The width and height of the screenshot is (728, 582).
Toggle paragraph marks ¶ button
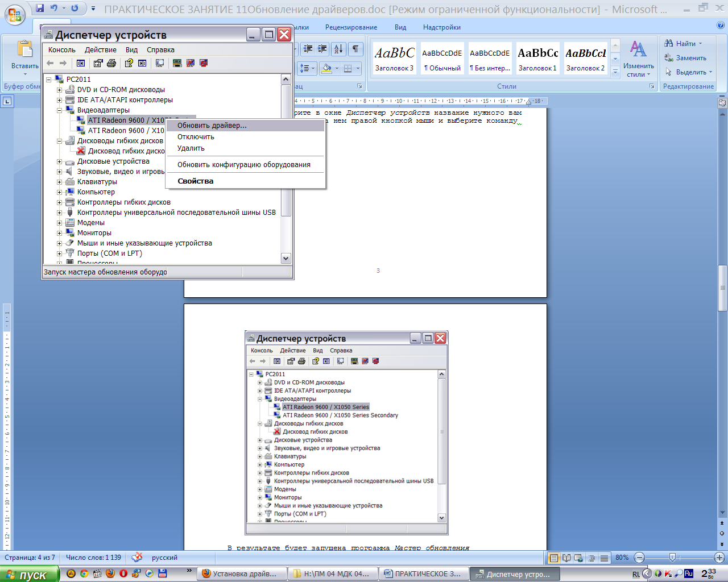point(355,49)
